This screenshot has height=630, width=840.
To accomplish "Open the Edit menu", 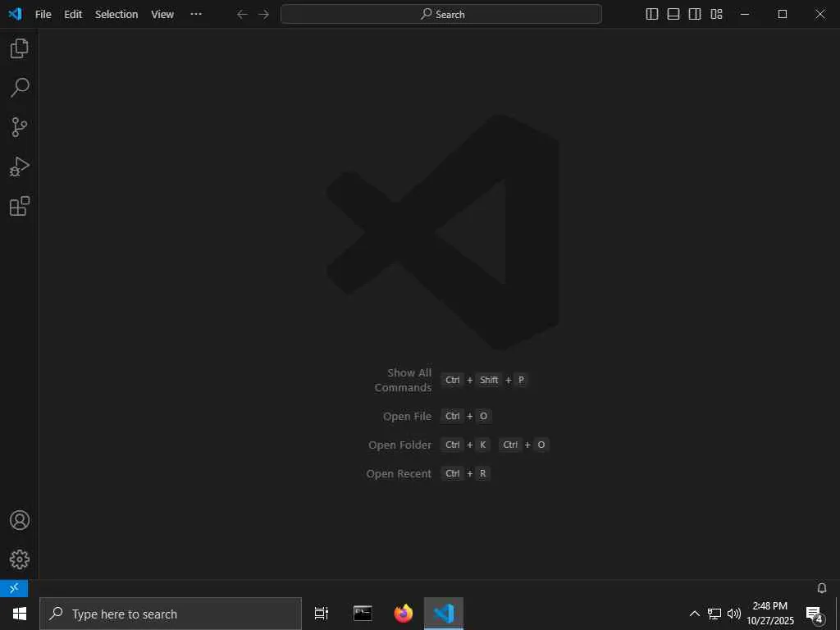I will pos(73,15).
